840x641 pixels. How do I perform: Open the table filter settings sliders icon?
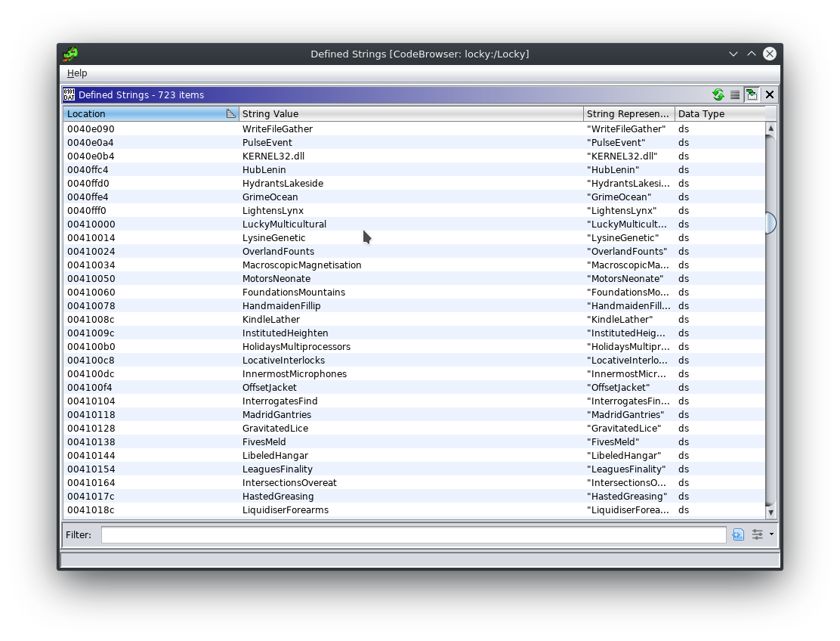[x=758, y=534]
